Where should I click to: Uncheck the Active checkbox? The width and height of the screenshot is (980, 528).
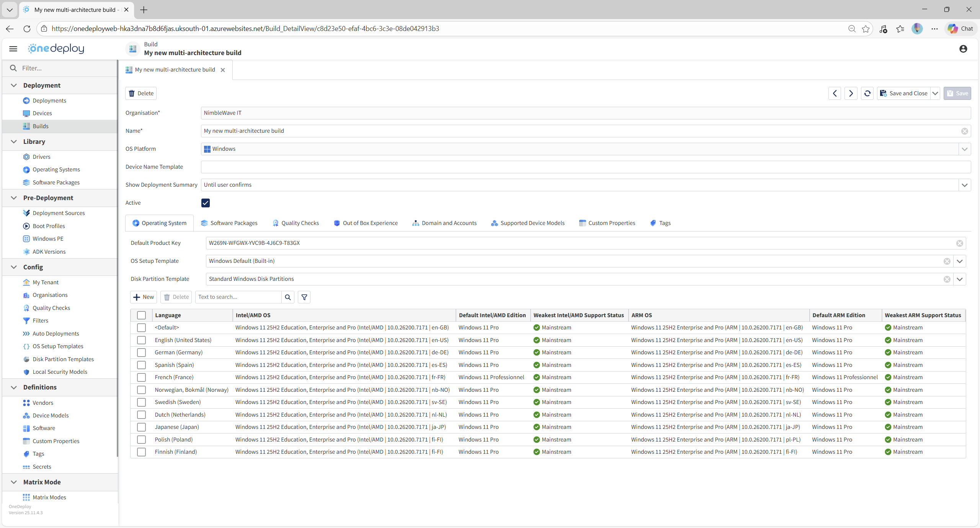click(x=206, y=203)
